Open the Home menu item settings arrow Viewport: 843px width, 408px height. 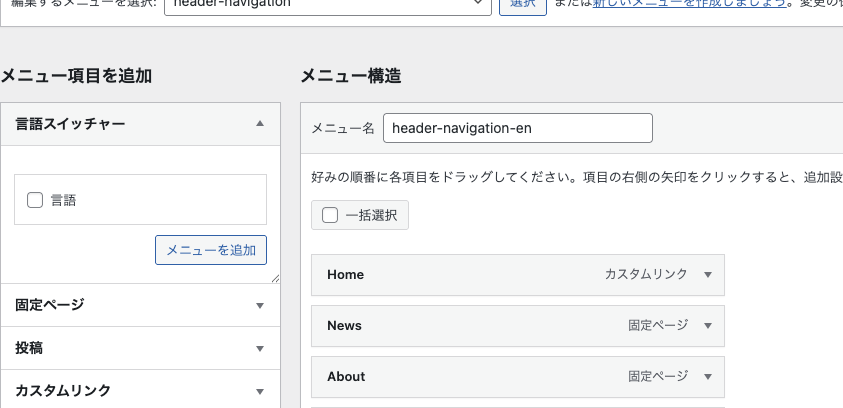[x=708, y=275]
